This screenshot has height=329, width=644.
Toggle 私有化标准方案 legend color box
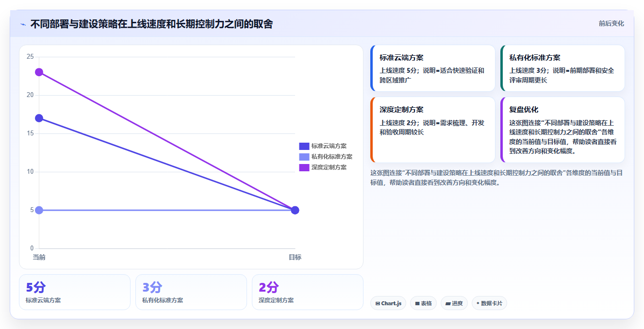tap(304, 157)
